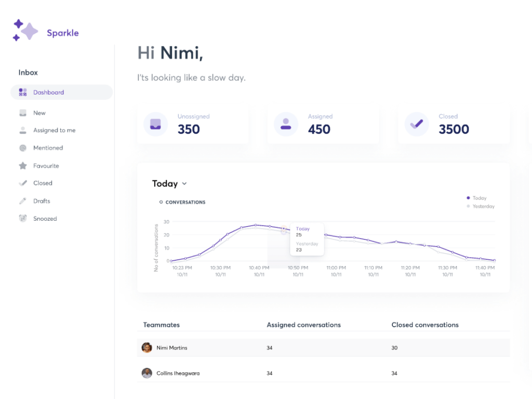Click the Unassigned card inbox icon
This screenshot has width=532, height=399.
[155, 124]
